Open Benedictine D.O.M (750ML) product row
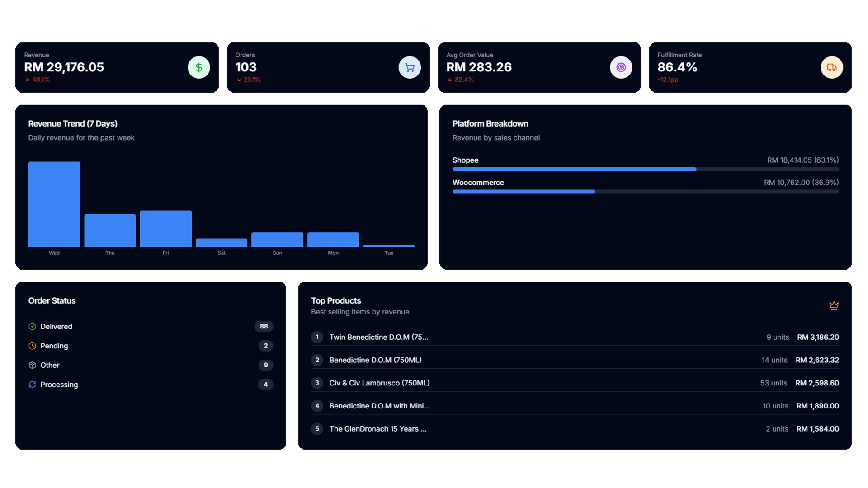 tap(575, 360)
